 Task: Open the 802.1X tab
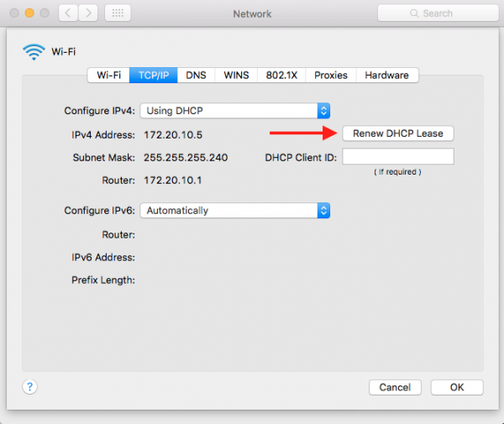pos(281,76)
